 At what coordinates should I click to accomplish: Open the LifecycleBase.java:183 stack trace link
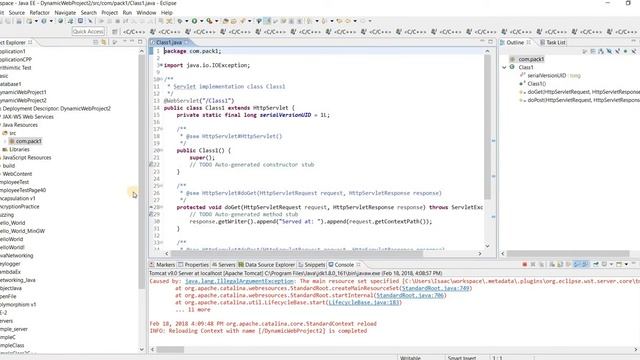(363, 302)
